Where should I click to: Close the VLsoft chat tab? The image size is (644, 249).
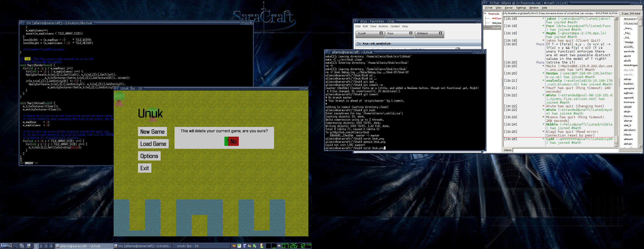point(381,33)
